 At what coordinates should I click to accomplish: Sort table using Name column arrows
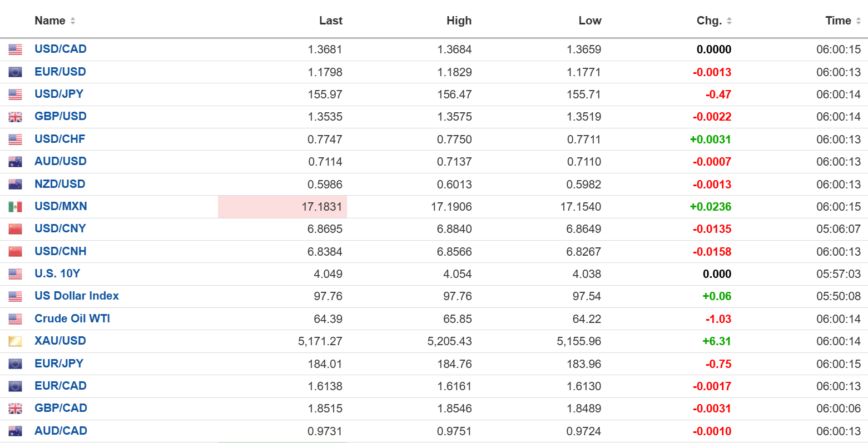73,21
